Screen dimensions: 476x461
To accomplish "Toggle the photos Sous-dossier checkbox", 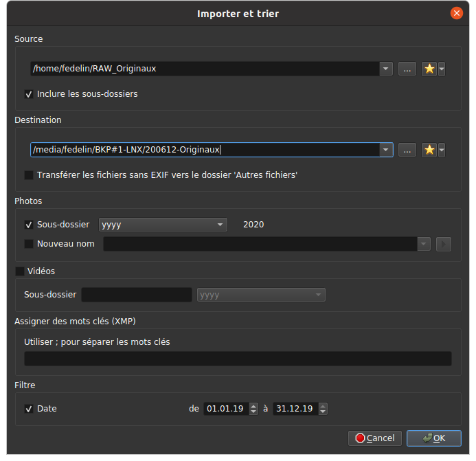I will [29, 225].
